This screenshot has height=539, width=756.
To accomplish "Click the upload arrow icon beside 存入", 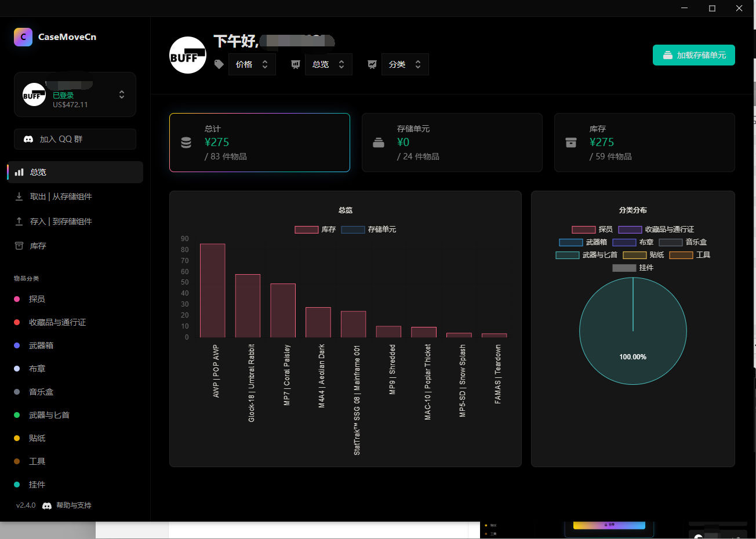I will [x=19, y=221].
